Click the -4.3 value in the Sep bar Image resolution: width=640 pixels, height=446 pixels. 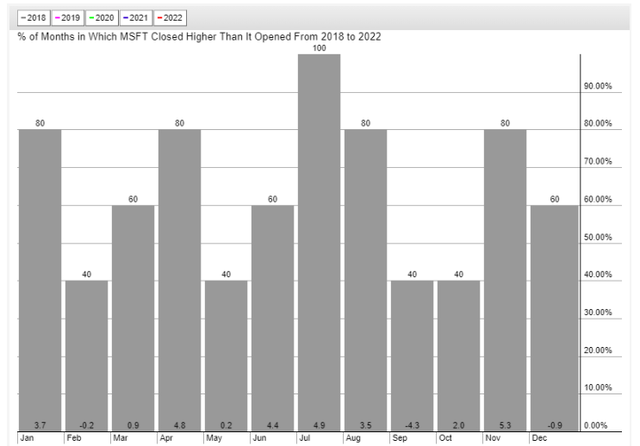(412, 425)
